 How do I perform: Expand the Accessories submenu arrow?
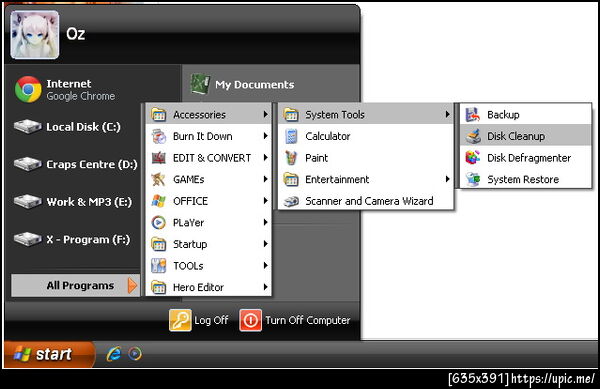click(265, 114)
